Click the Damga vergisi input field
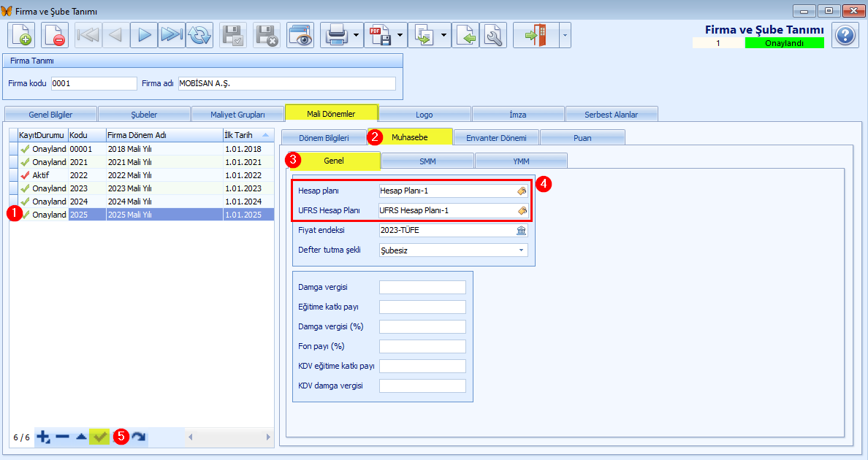868x460 pixels. pyautogui.click(x=422, y=287)
